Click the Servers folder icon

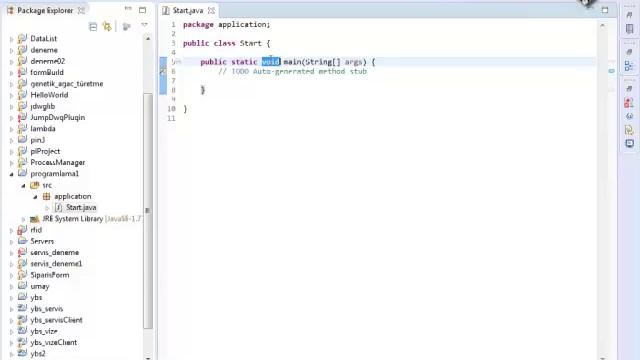click(22, 241)
